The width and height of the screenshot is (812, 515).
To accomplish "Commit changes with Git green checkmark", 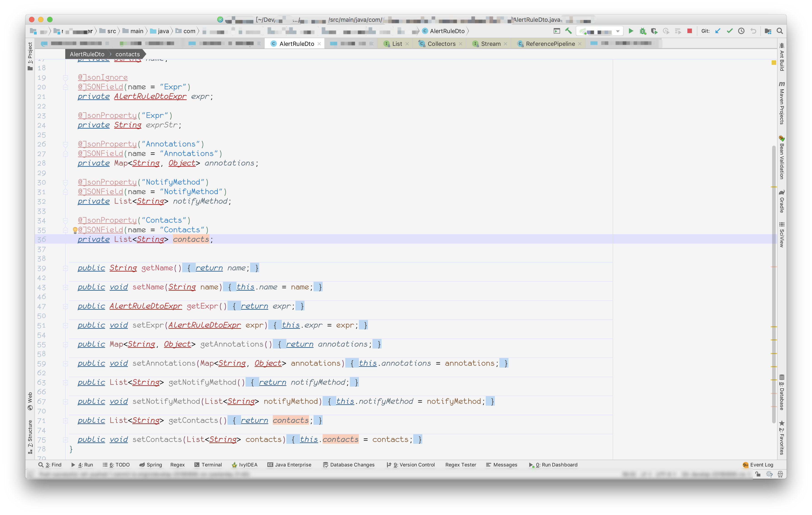I will (x=729, y=31).
